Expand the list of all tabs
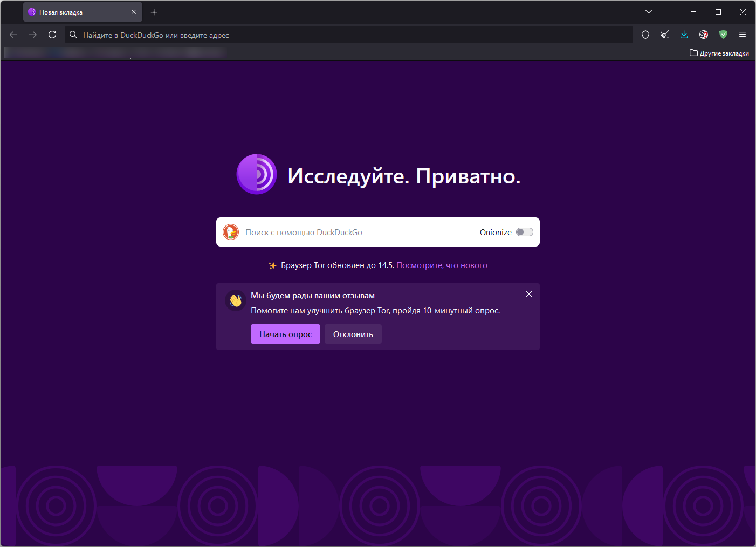Image resolution: width=756 pixels, height=547 pixels. tap(649, 12)
